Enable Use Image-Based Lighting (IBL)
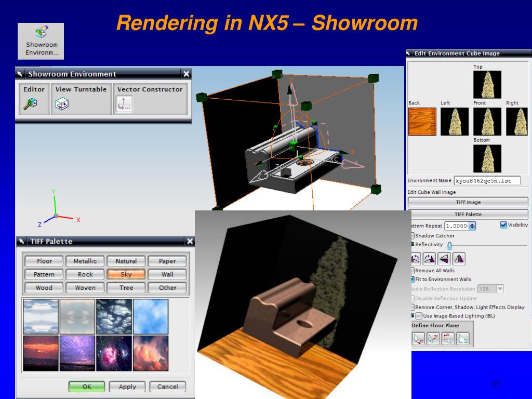The image size is (532, 399). [x=419, y=316]
